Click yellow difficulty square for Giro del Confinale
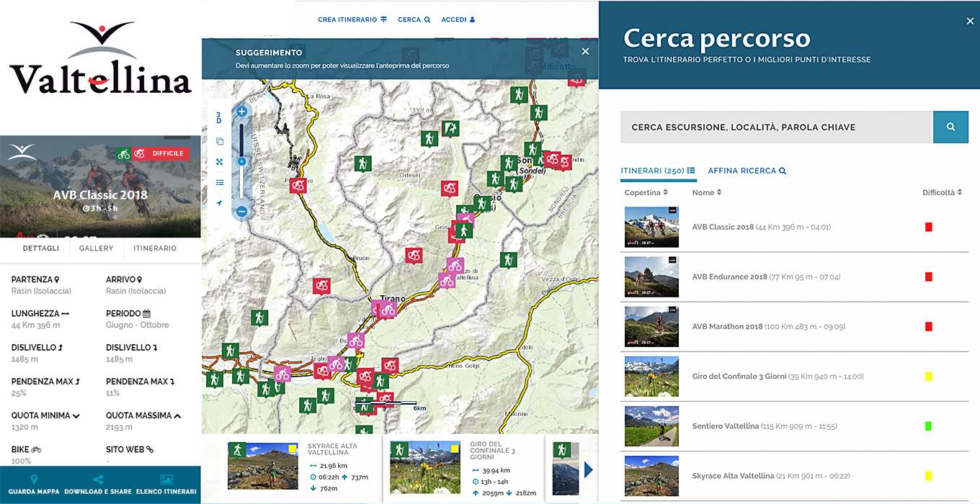This screenshot has width=980, height=504. tap(929, 377)
